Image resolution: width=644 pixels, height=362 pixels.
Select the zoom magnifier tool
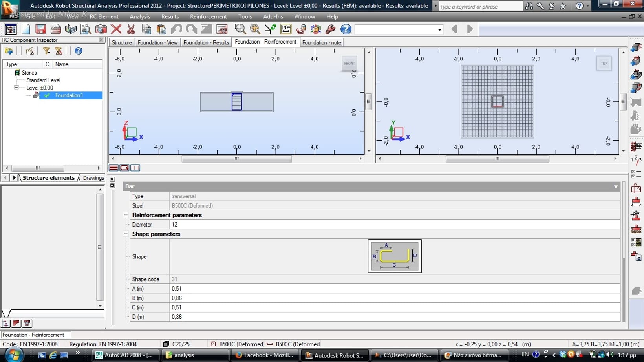coord(240,29)
